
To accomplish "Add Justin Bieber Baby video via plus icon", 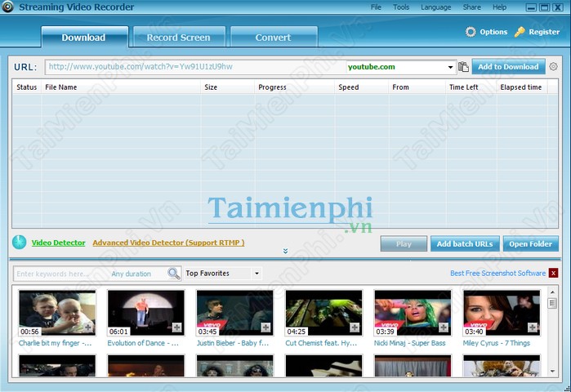I will [265, 327].
